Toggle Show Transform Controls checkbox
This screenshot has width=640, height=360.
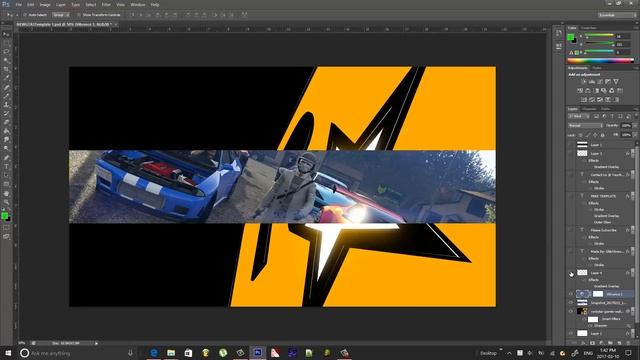[x=79, y=15]
